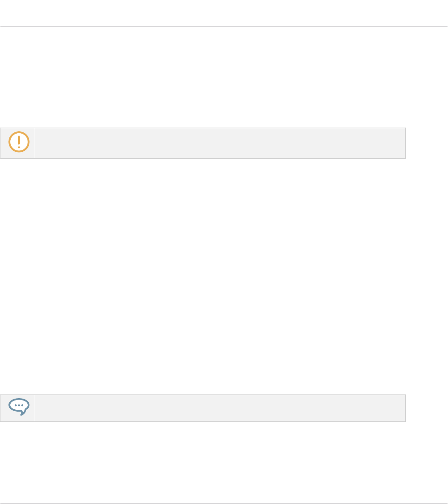Click the tail of the blue speech bubble
448x504 pixels.
tap(23, 413)
